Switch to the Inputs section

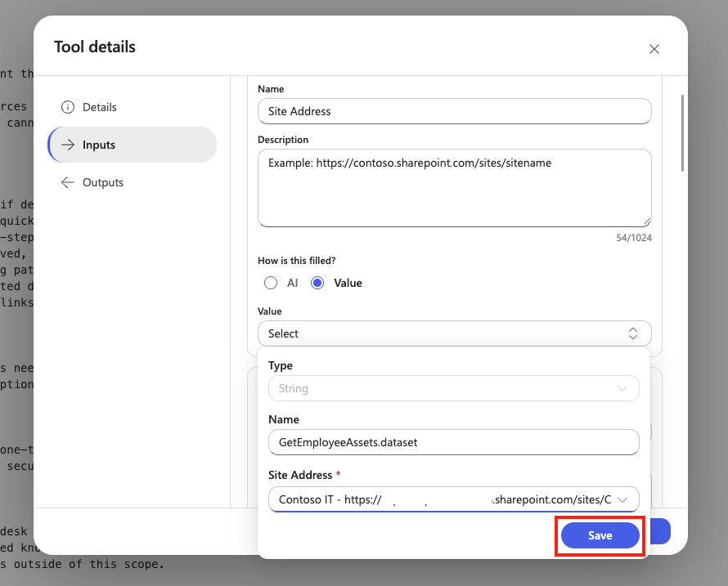pyautogui.click(x=133, y=145)
